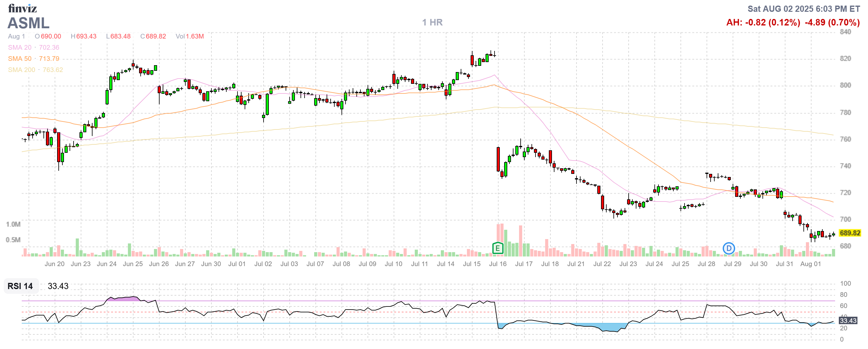Select the SMA 200 indicator label
The height and width of the screenshot is (349, 868).
(x=21, y=70)
